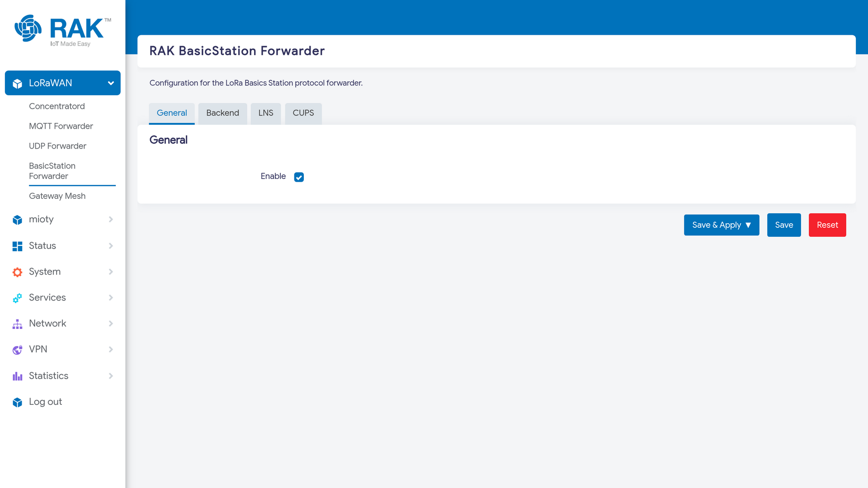Click the General section heading

[x=168, y=140]
